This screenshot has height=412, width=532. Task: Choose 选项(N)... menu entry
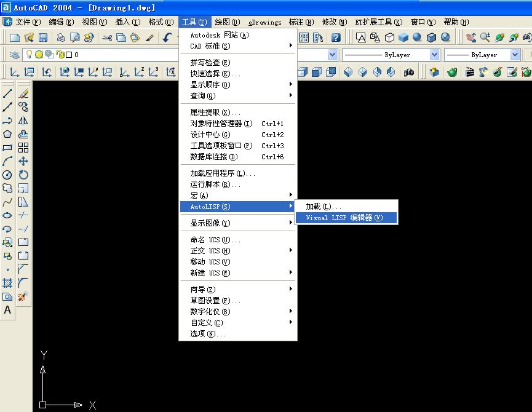pyautogui.click(x=238, y=334)
